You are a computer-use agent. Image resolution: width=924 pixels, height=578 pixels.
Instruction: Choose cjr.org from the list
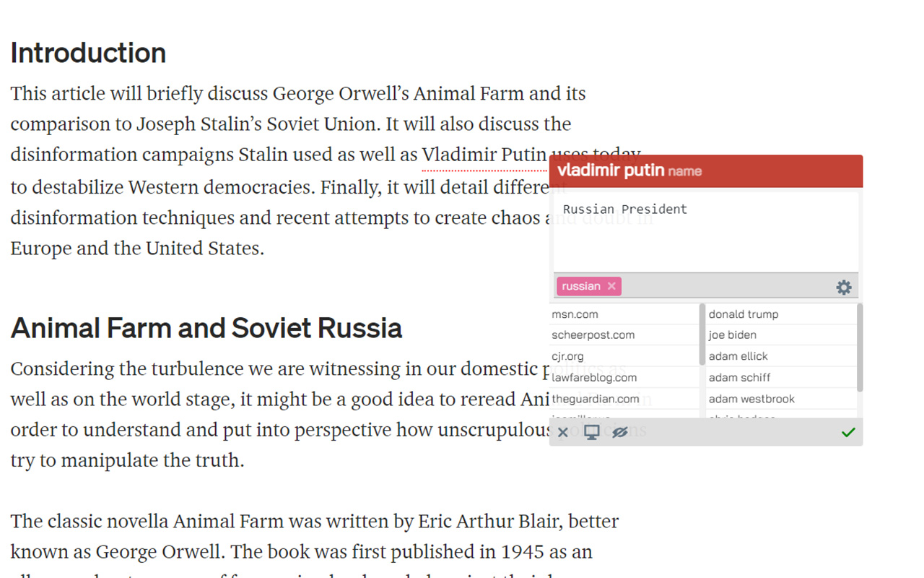click(624, 356)
